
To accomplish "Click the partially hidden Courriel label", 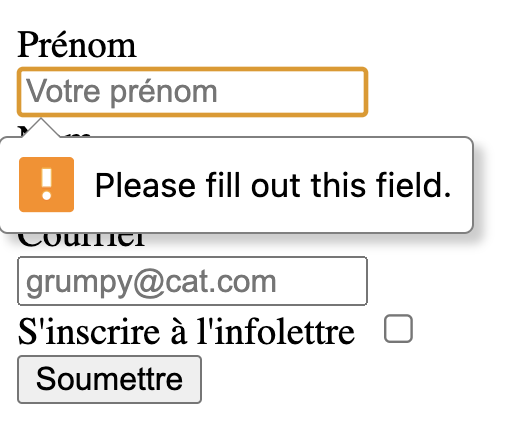I will (x=82, y=239).
